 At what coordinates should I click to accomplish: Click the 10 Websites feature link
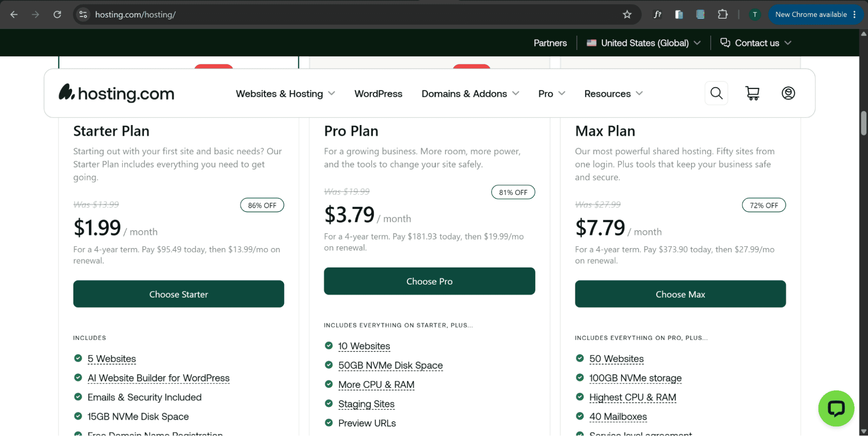[364, 346]
